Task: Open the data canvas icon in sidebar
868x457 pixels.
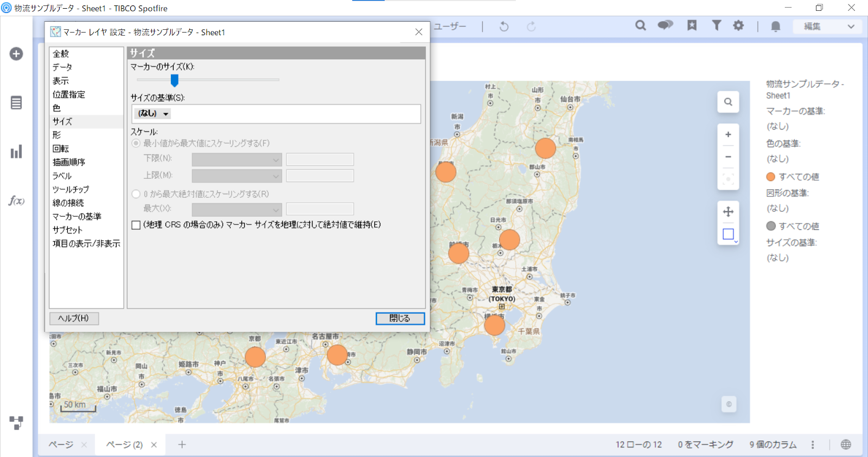Action: [x=16, y=423]
